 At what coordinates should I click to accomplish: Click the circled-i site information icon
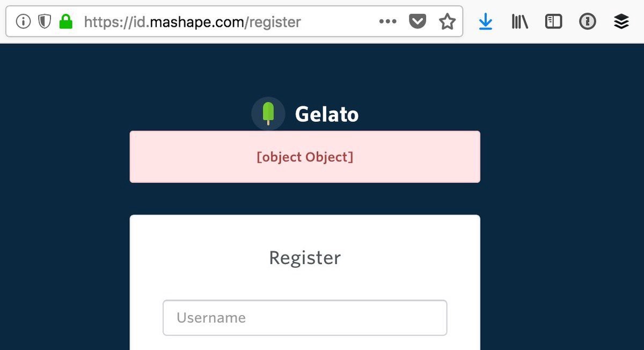point(23,21)
